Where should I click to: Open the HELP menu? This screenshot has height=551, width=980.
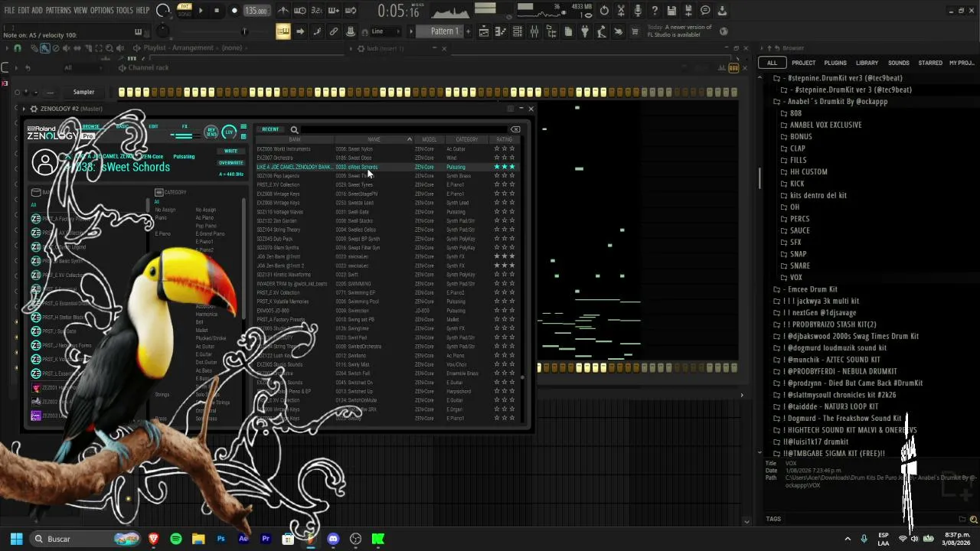pyautogui.click(x=142, y=11)
